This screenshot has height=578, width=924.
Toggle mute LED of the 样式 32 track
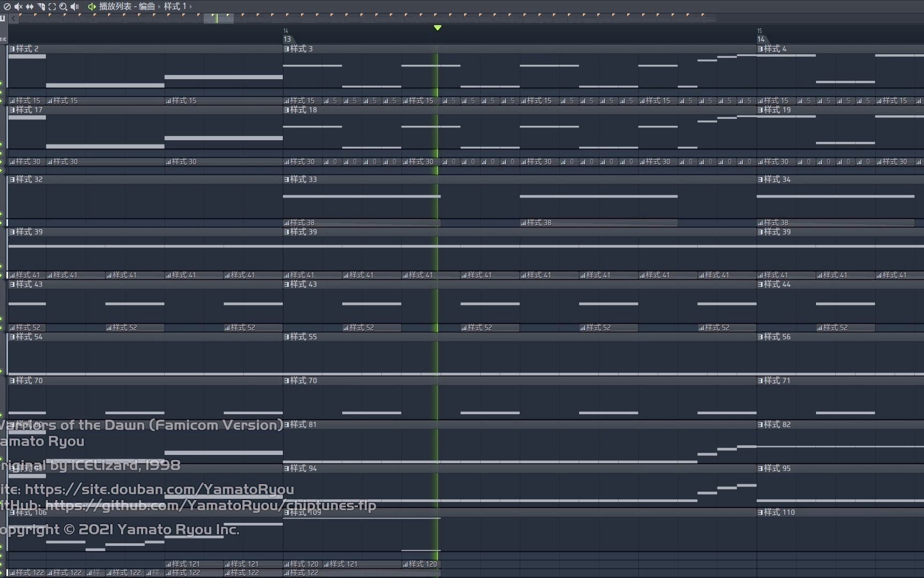(x=2, y=214)
